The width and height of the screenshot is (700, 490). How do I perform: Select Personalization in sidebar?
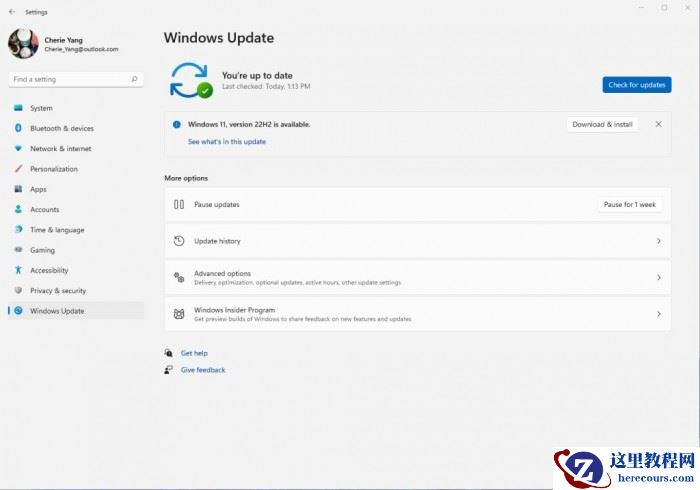76,169
